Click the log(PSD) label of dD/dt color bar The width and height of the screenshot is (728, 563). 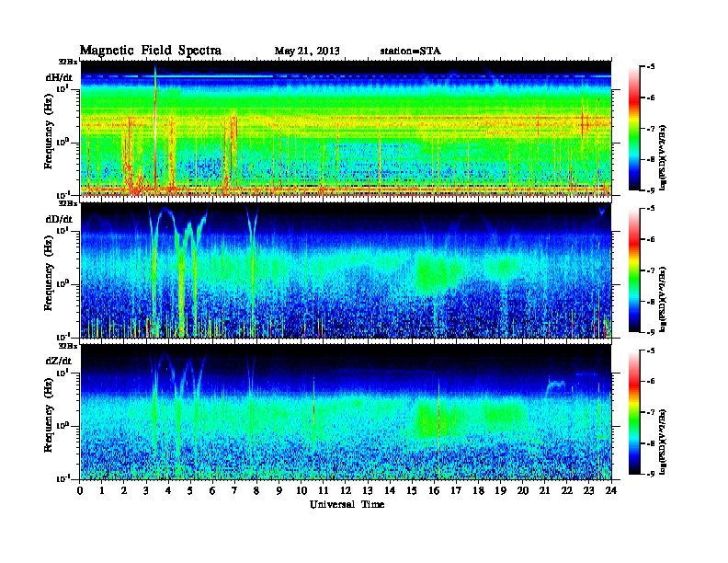click(664, 298)
